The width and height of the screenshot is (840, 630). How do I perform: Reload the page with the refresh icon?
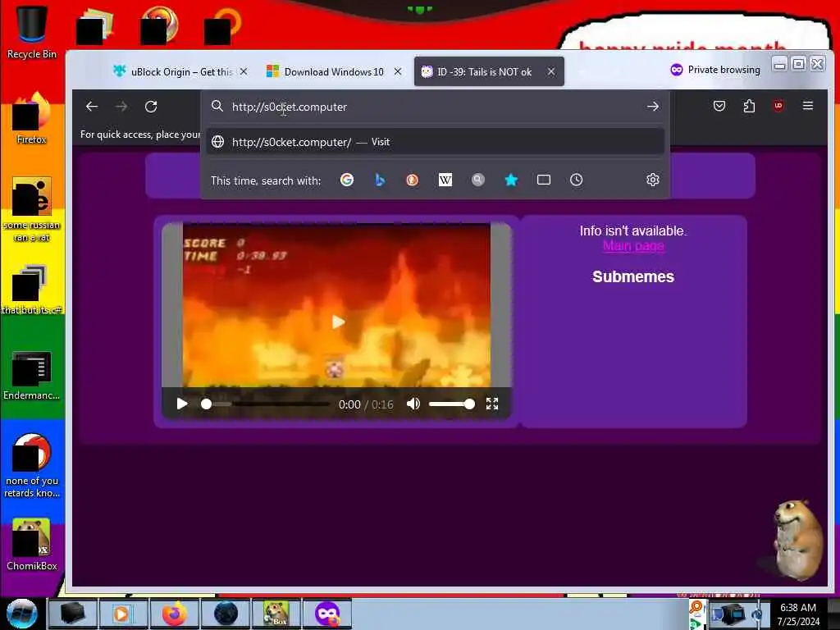point(151,107)
